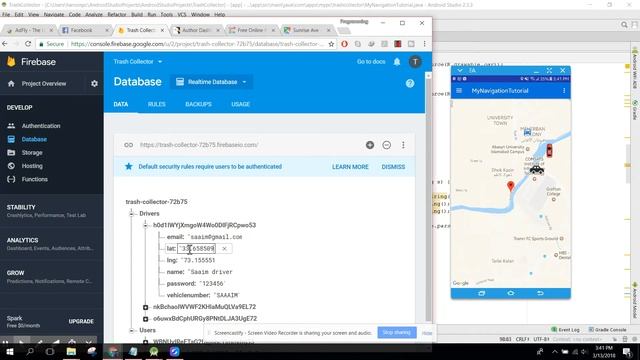This screenshot has width=640, height=360.
Task: Click the red location pin on map
Action: pyautogui.click(x=511, y=187)
